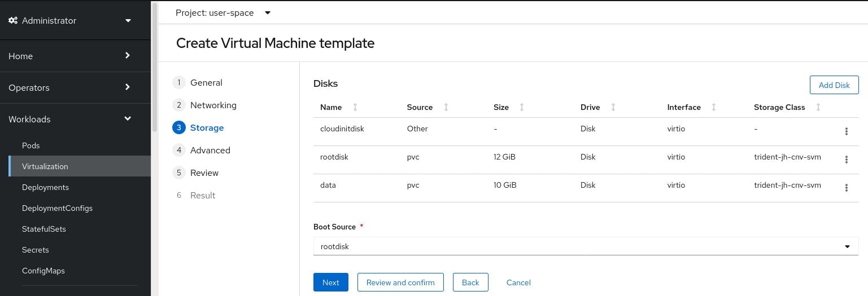
Task: Collapse the Workloads navigation section
Action: [x=71, y=119]
